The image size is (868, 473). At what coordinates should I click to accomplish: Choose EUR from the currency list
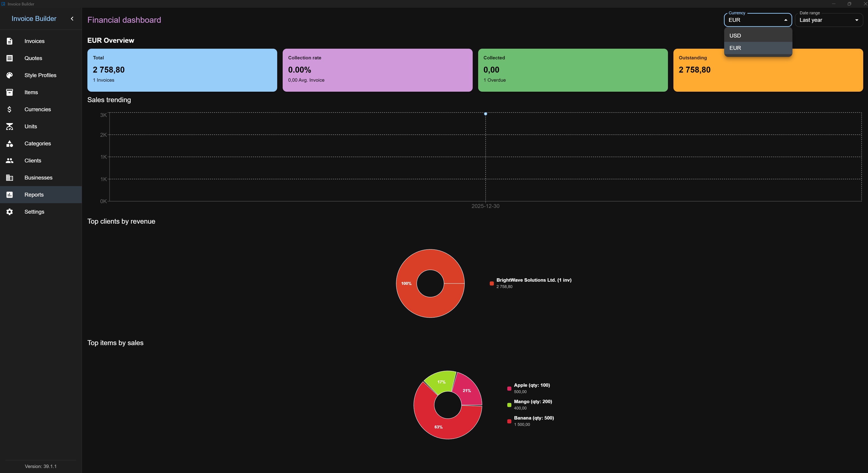tap(758, 48)
